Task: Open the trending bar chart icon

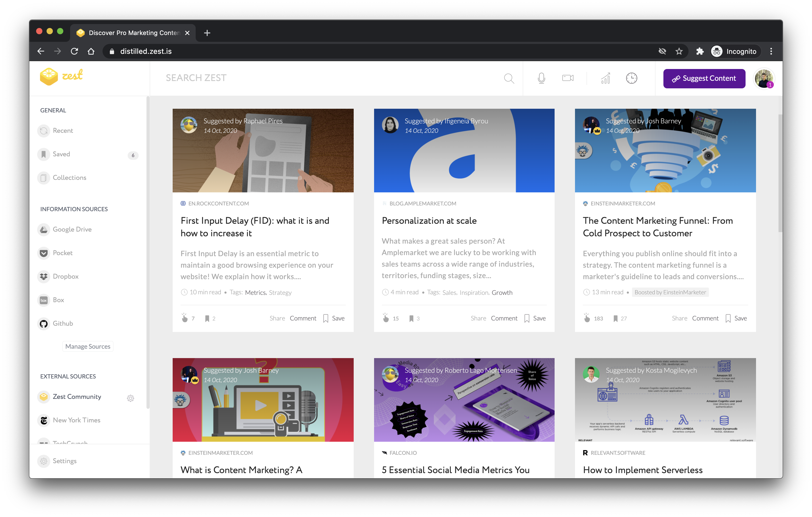Action: coord(605,78)
